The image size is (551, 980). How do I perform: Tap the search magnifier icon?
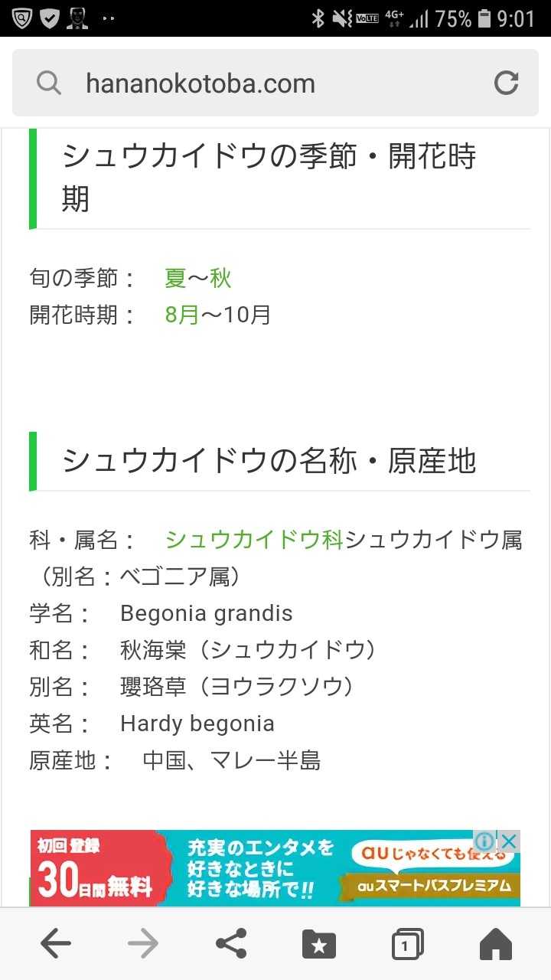pyautogui.click(x=49, y=83)
